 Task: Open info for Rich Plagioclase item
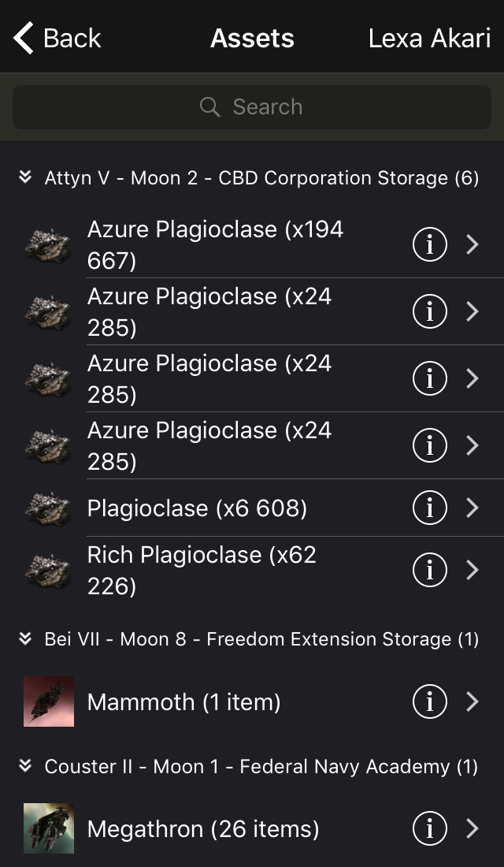click(430, 570)
